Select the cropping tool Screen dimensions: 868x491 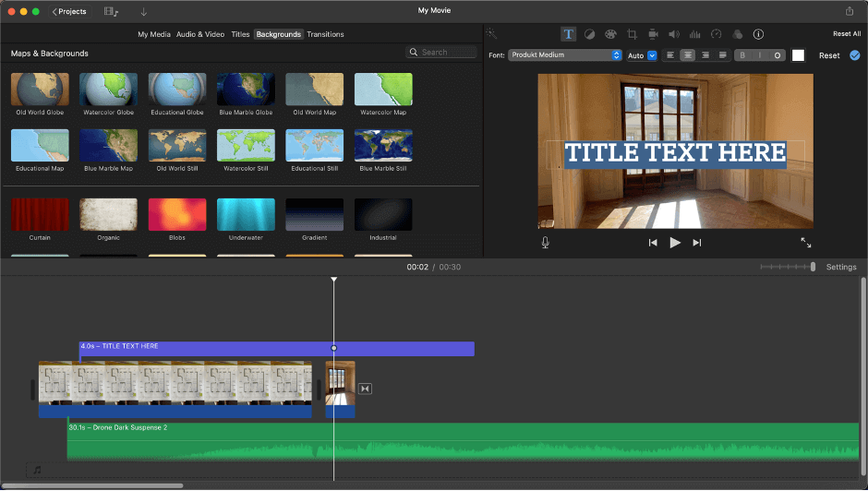point(632,34)
